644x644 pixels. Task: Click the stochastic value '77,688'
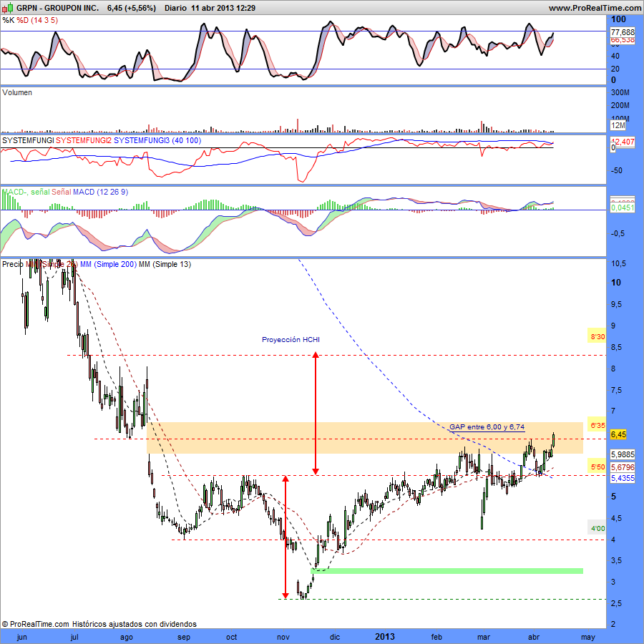click(x=623, y=32)
